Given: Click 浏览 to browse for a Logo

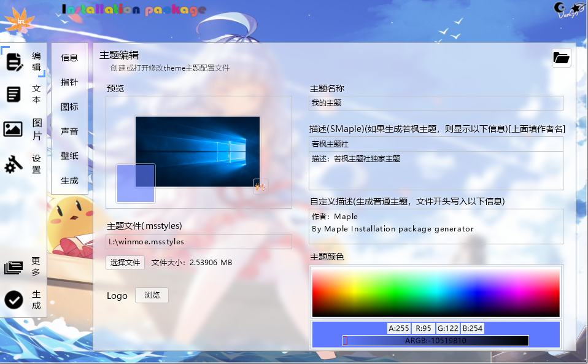Looking at the screenshot, I should pos(151,295).
